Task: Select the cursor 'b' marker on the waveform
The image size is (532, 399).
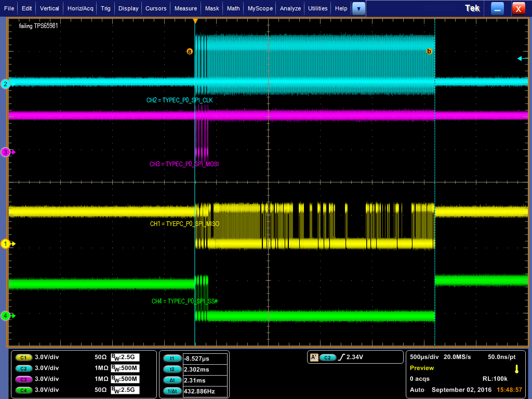Action: tap(429, 52)
